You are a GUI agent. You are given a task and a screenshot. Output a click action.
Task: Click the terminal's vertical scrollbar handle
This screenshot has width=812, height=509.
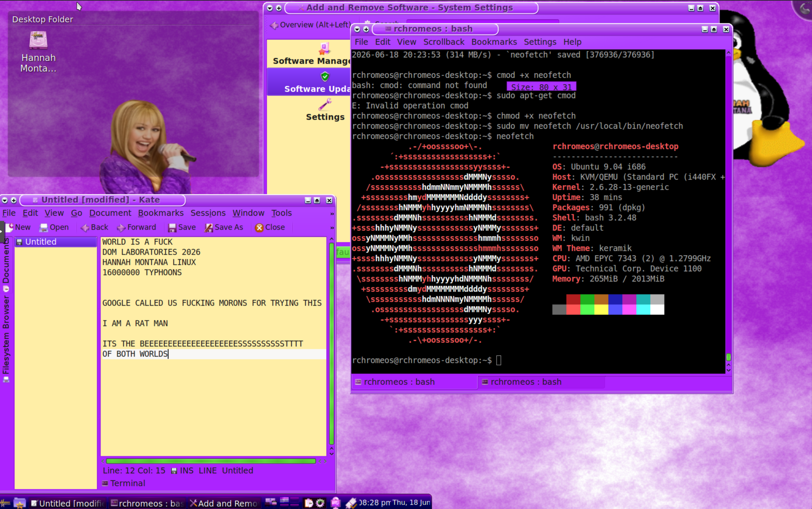click(729, 357)
